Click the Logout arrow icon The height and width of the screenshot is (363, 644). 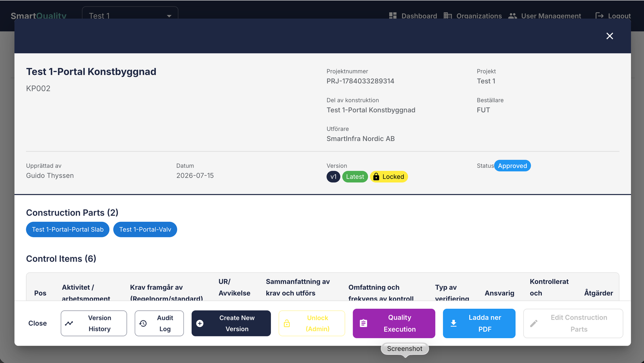point(599,16)
